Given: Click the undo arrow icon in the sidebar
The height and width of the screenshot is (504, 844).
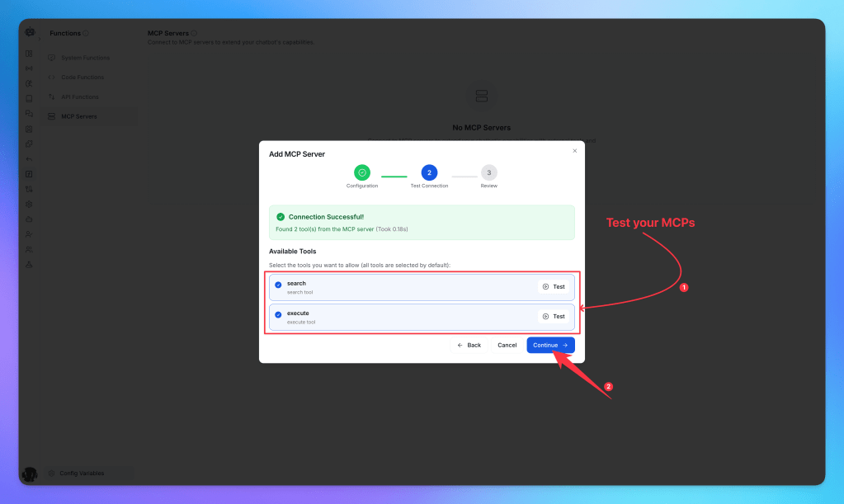Looking at the screenshot, I should coord(29,159).
